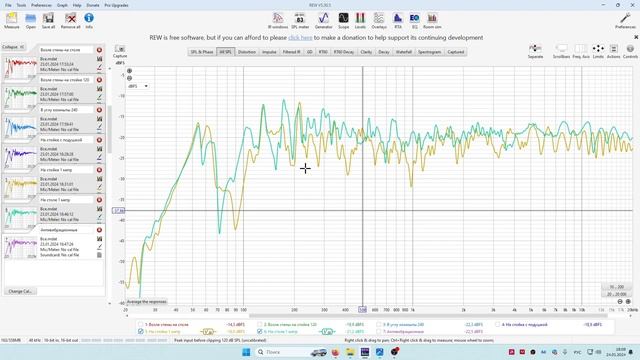Launch the SPL meter
This screenshot has width=640, height=360.
coord(300,20)
